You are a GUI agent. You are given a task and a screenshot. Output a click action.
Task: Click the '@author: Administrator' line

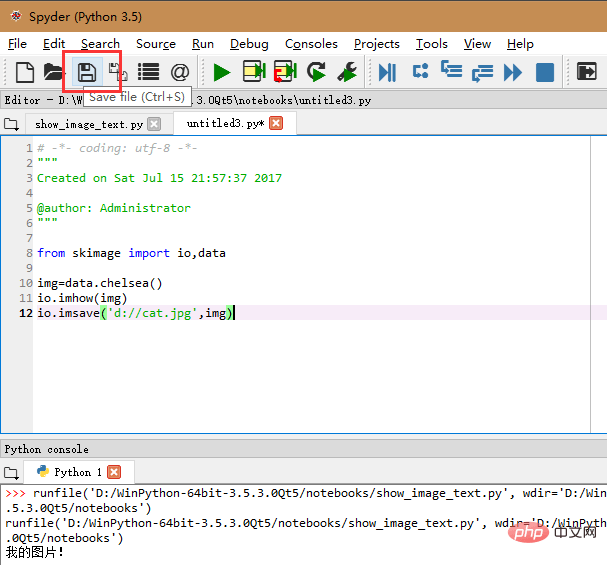[x=114, y=208]
